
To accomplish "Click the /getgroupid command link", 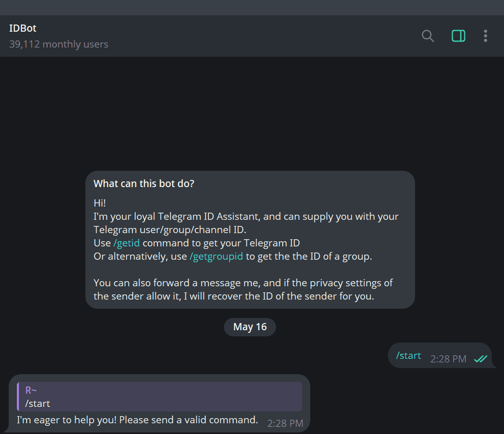I will [216, 256].
